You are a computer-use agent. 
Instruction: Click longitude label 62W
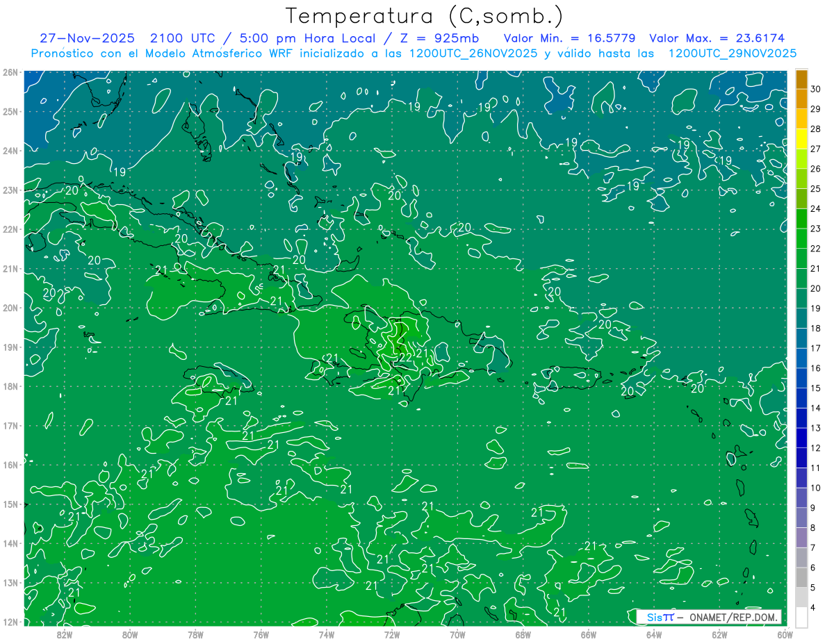[x=719, y=634]
